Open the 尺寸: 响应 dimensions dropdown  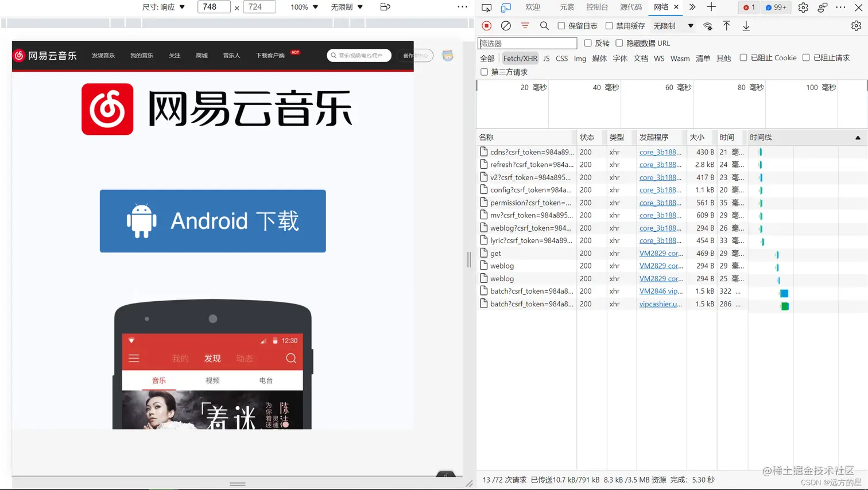pyautogui.click(x=164, y=7)
